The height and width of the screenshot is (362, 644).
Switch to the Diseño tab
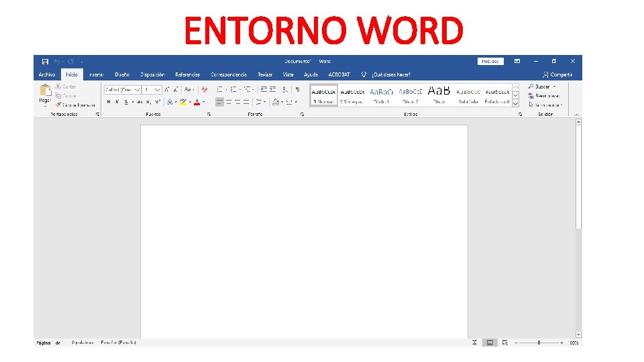(122, 74)
